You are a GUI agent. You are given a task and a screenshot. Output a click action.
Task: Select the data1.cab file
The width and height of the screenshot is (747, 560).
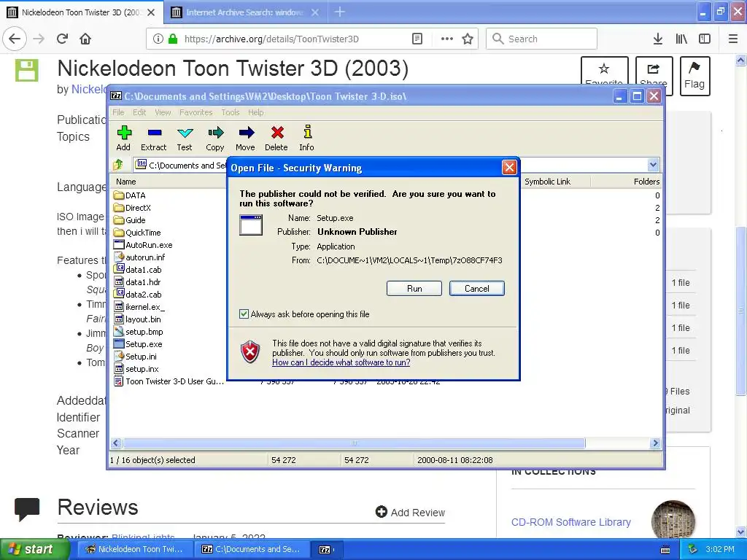tap(138, 270)
